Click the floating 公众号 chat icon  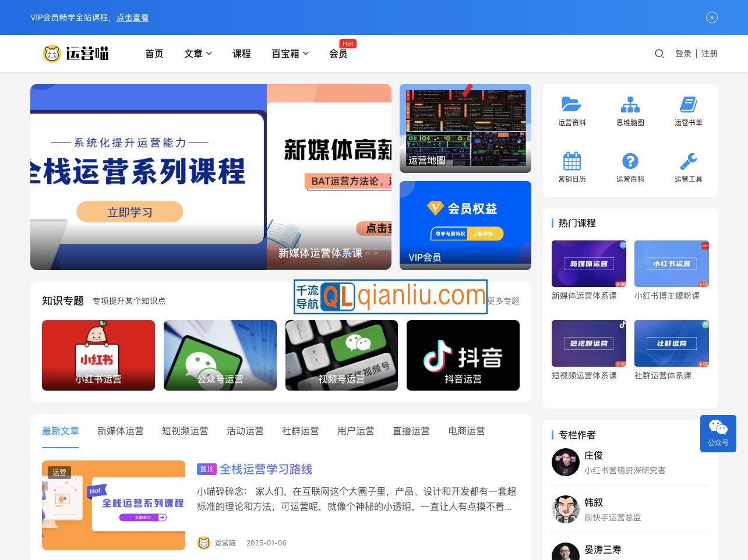[718, 434]
